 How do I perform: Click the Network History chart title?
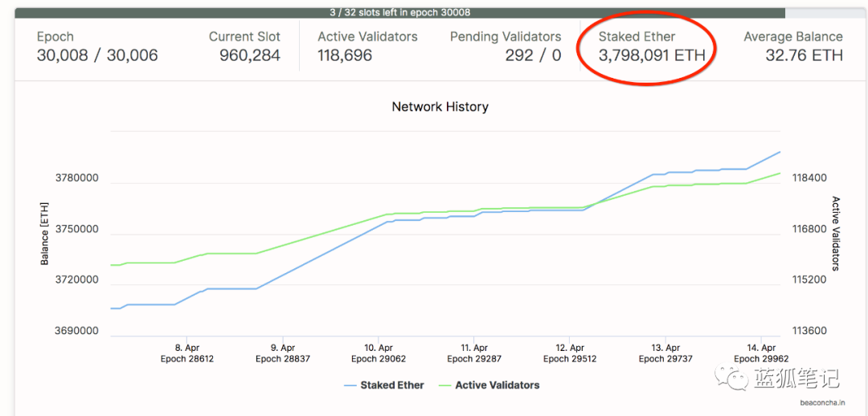pos(440,107)
